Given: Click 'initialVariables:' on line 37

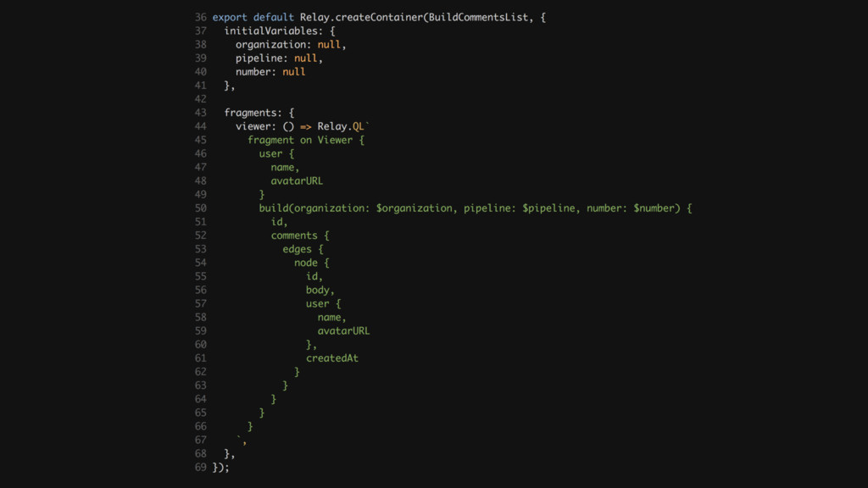Looking at the screenshot, I should coord(274,31).
